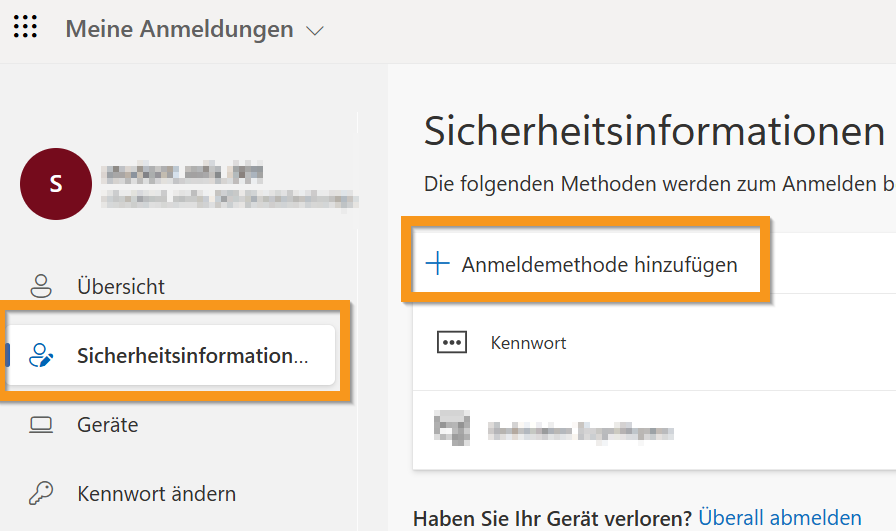Click the blurred method icon below Kennwort
This screenshot has height=531, width=896.
point(452,430)
